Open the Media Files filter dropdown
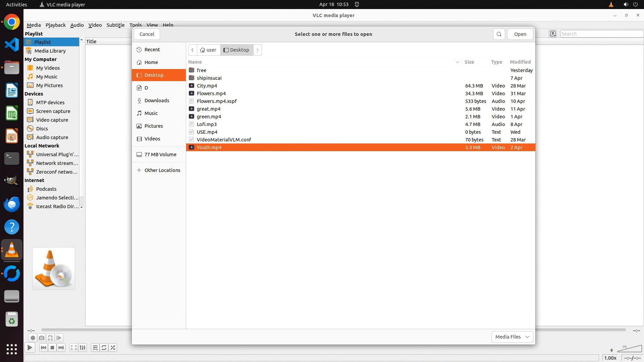This screenshot has height=362, width=644. [x=512, y=337]
